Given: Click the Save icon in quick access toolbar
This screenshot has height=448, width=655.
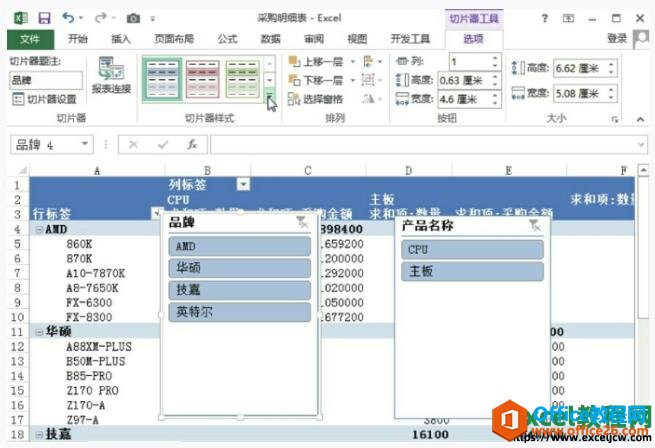Looking at the screenshot, I should click(x=44, y=18).
